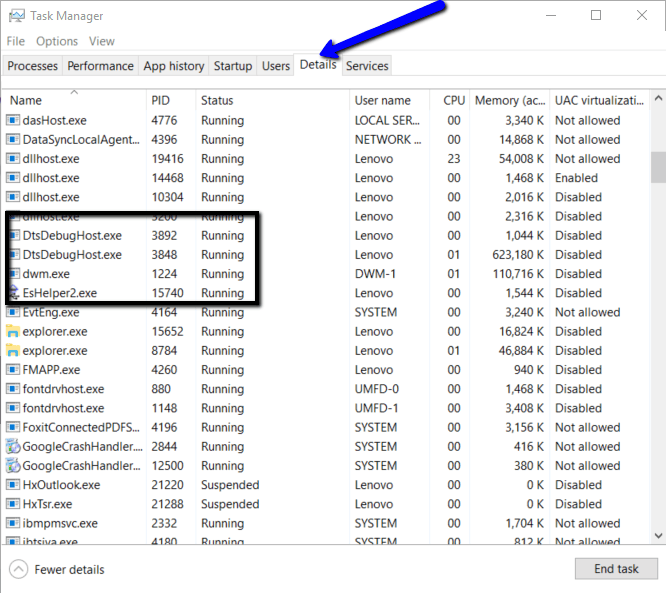
Task: Click the Suspended status of HxOutlook.exe
Action: click(x=230, y=485)
